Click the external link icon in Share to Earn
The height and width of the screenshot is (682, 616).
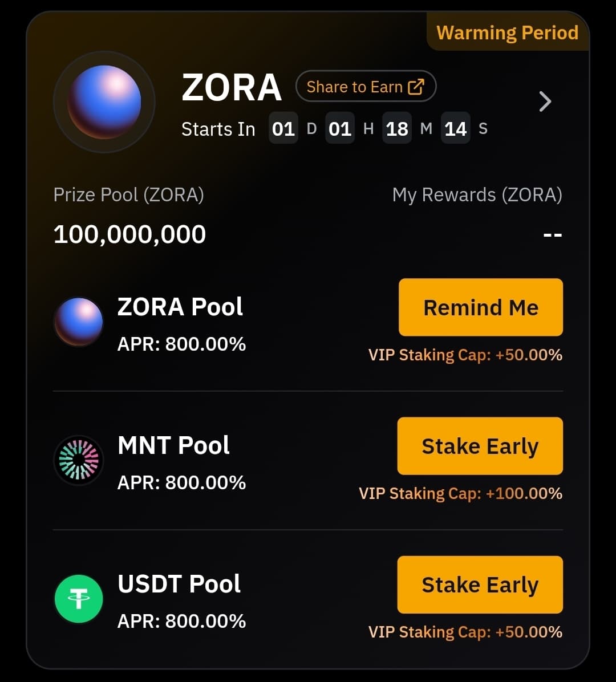click(x=416, y=87)
